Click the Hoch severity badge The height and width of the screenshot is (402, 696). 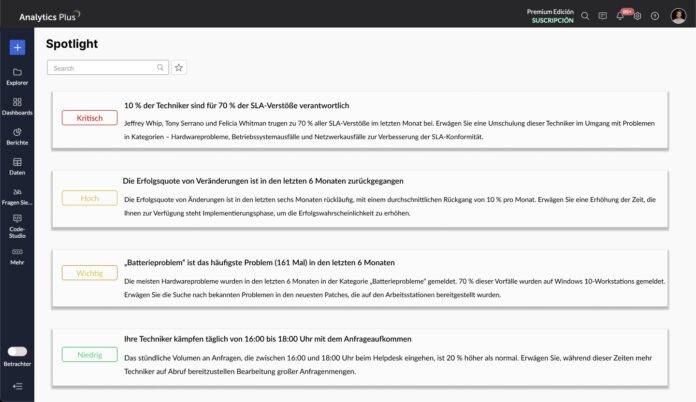[90, 198]
